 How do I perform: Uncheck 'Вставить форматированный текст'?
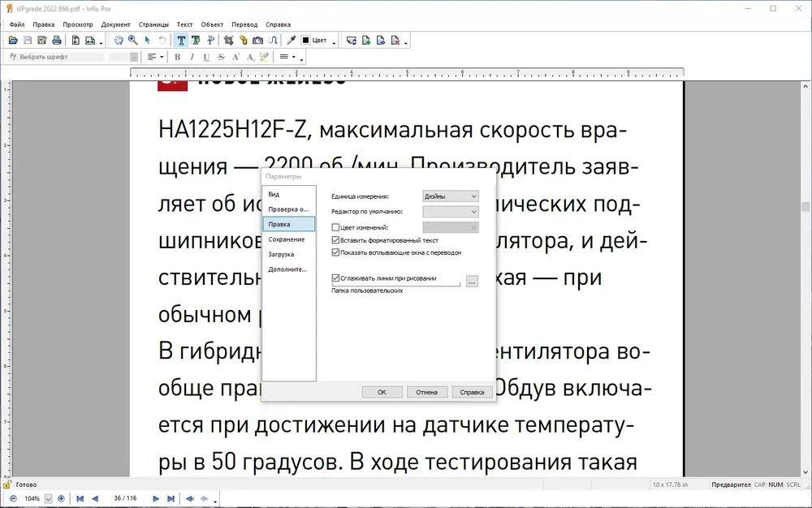[x=335, y=240]
